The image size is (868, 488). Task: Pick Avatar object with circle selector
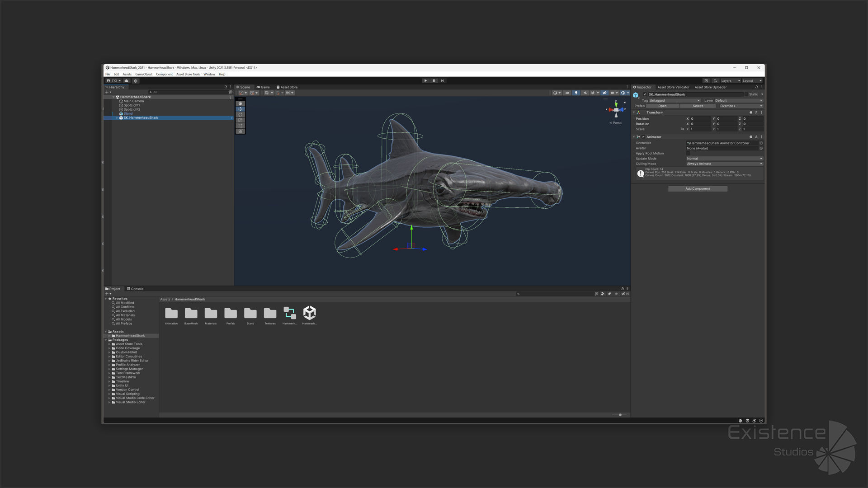pyautogui.click(x=761, y=148)
